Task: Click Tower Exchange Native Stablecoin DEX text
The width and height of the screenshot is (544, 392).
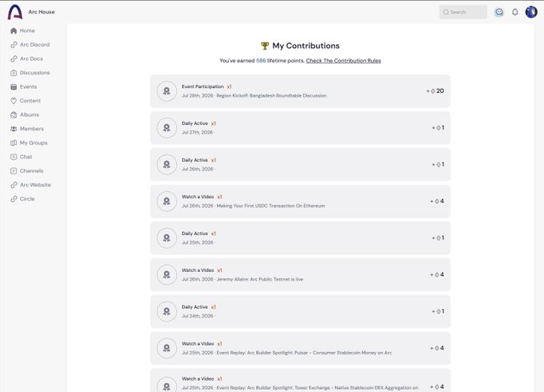Action: point(317,388)
